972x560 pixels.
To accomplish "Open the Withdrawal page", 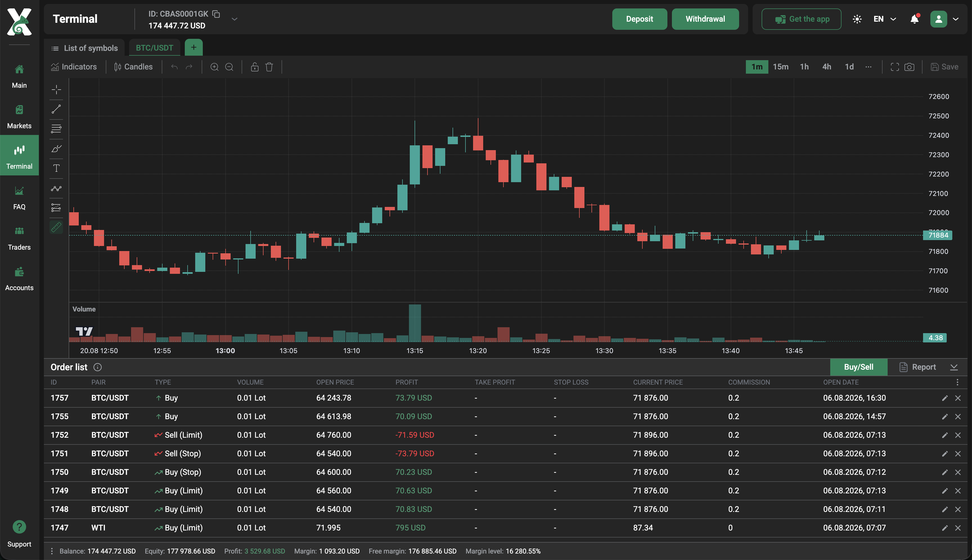I will 705,19.
